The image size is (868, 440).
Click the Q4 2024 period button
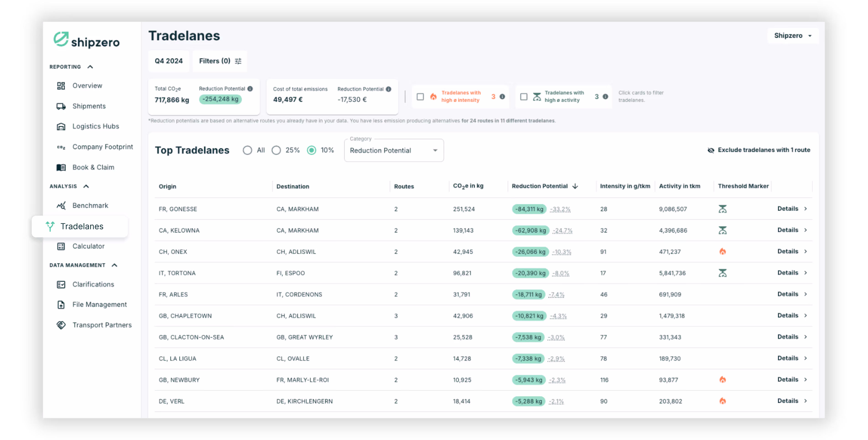[169, 61]
